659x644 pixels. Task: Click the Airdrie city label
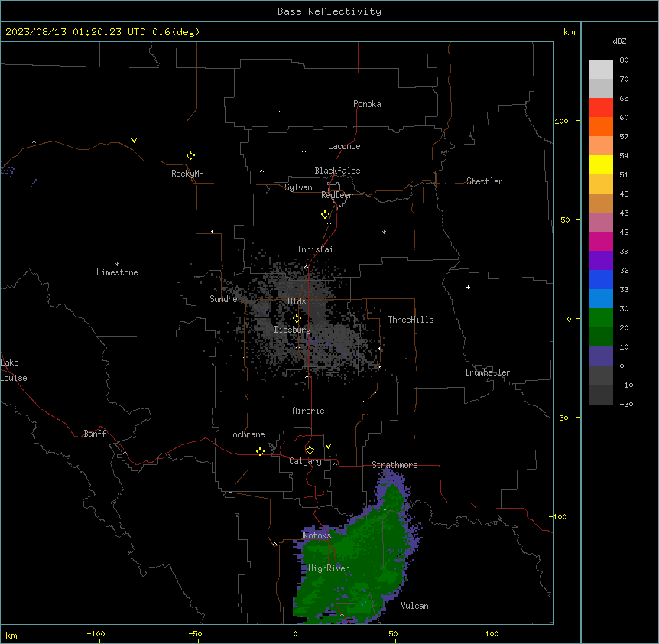tap(308, 411)
